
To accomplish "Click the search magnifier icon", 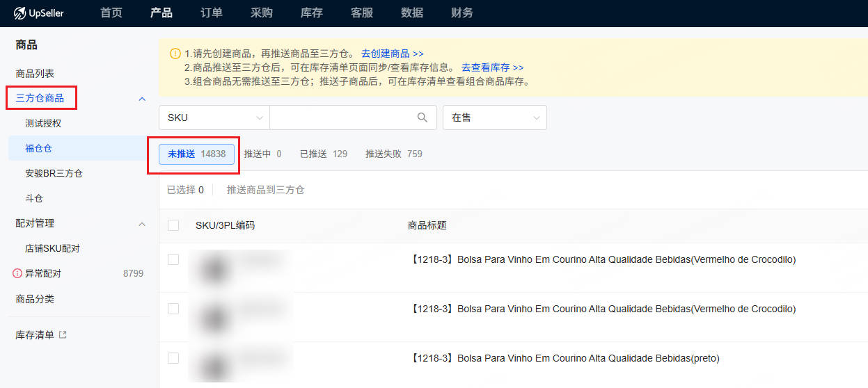I will point(422,118).
